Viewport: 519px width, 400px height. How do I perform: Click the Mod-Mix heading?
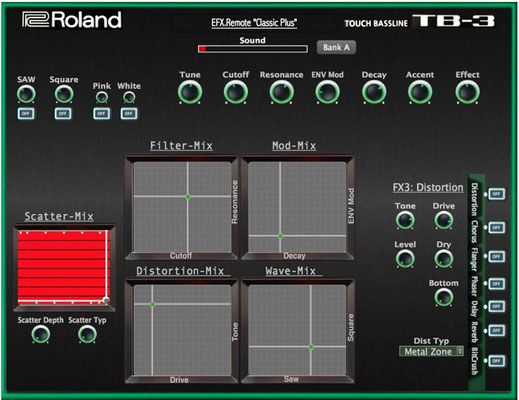point(294,146)
